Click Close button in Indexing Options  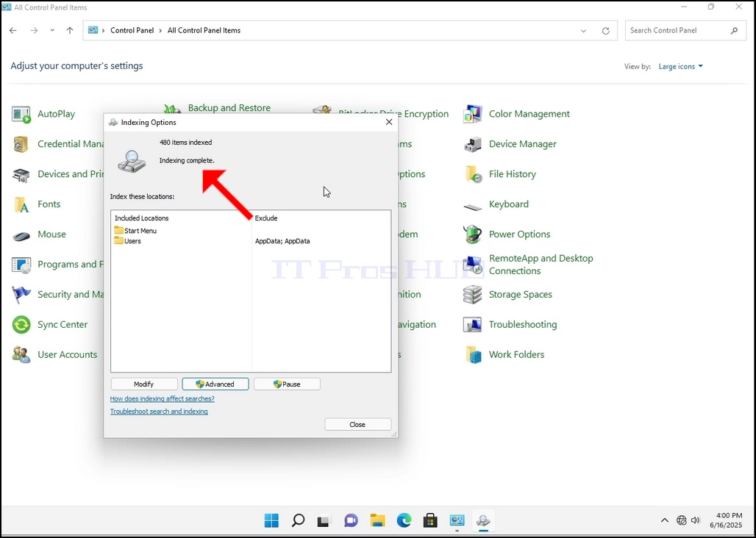point(357,424)
